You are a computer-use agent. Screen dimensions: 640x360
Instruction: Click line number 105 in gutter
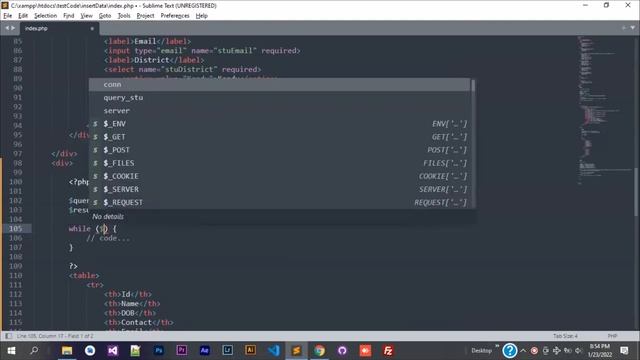pyautogui.click(x=16, y=229)
